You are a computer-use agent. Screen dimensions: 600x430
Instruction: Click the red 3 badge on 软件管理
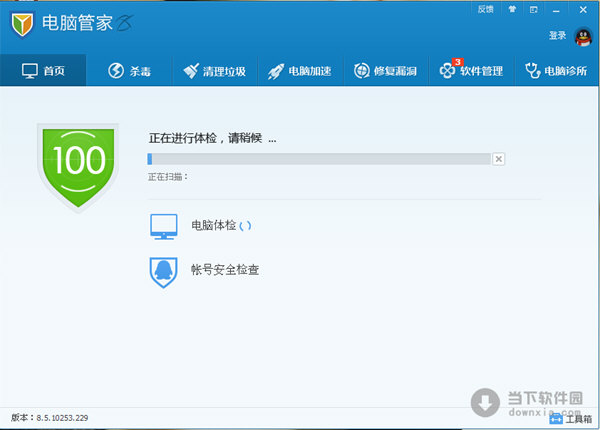(458, 62)
